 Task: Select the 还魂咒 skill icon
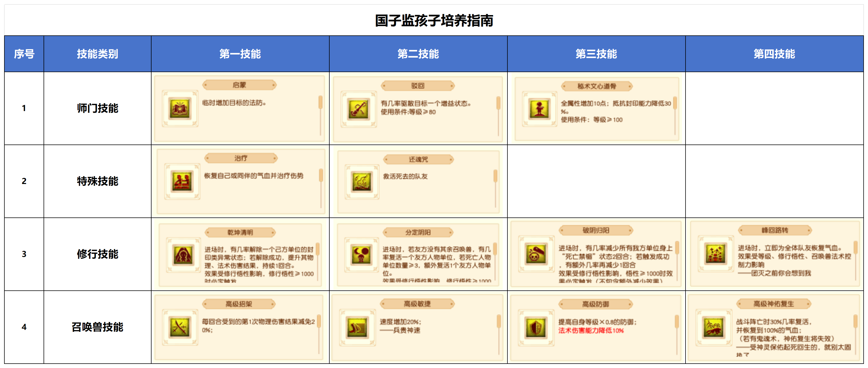click(x=362, y=182)
